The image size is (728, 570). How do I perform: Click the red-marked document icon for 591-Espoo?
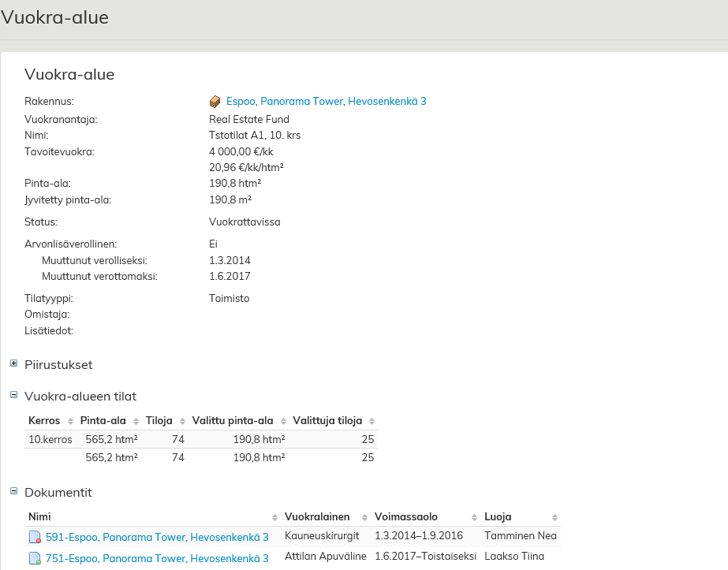35,538
